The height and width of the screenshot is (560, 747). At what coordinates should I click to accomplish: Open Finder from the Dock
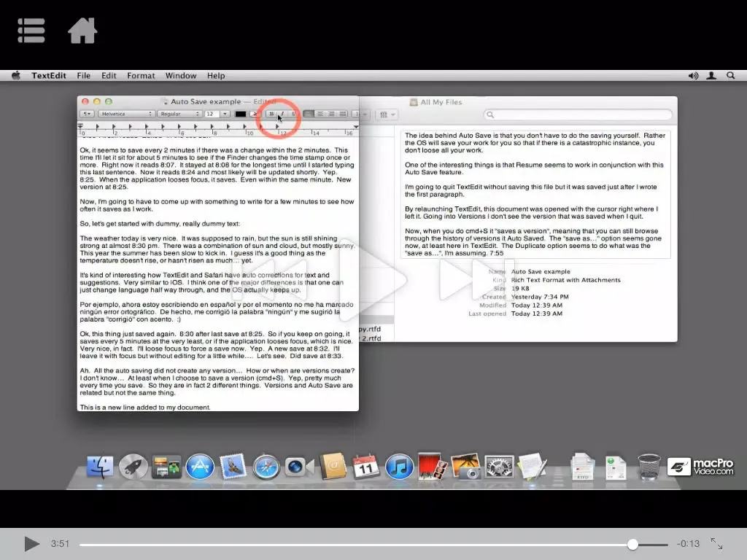point(99,467)
